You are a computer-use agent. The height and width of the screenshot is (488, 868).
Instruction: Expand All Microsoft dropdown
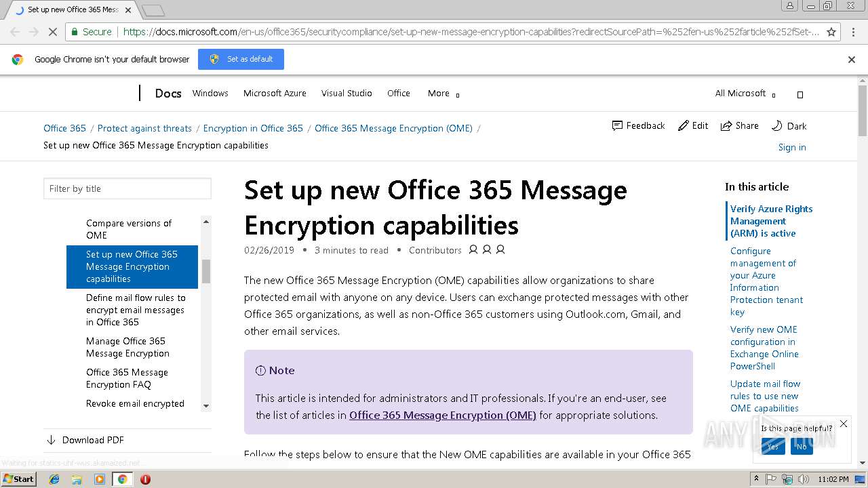[x=745, y=94]
